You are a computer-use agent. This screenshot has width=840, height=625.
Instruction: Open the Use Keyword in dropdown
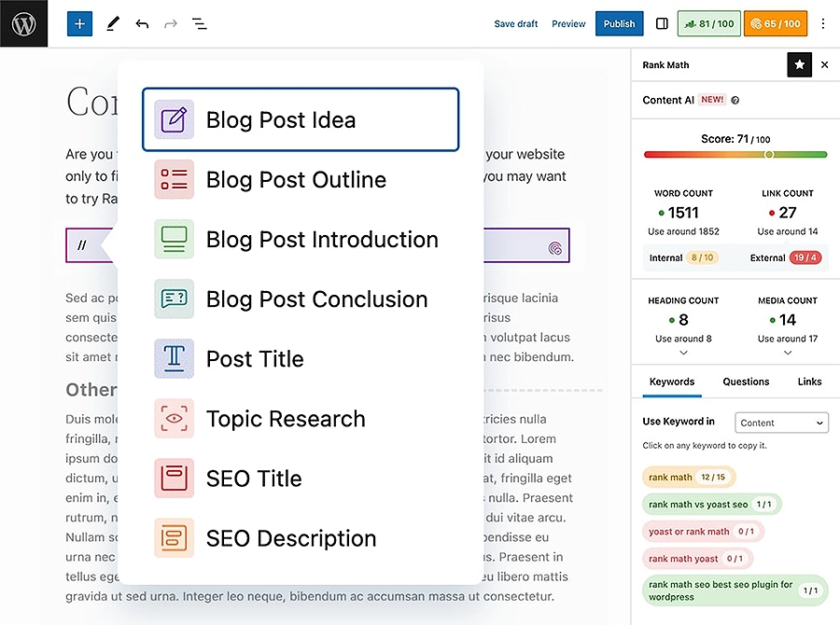pyautogui.click(x=781, y=423)
